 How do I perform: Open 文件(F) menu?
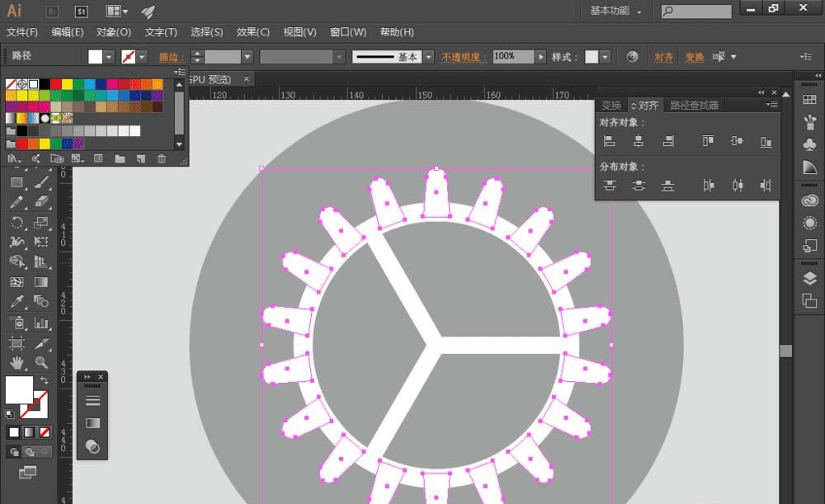tap(22, 32)
